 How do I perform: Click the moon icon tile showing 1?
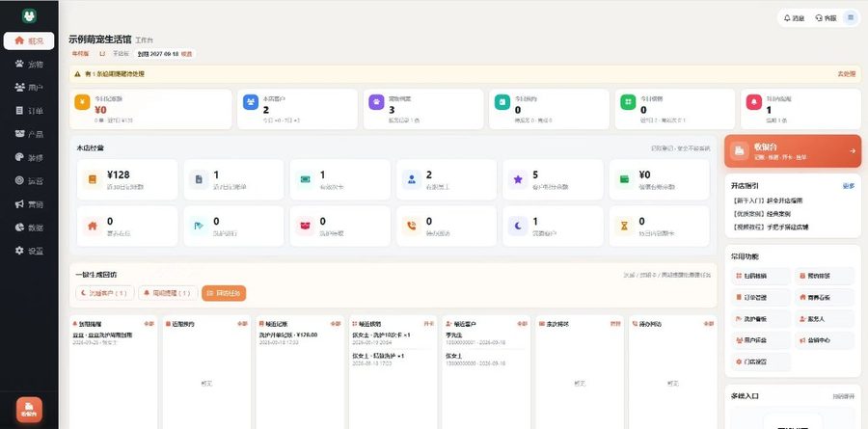[553, 226]
